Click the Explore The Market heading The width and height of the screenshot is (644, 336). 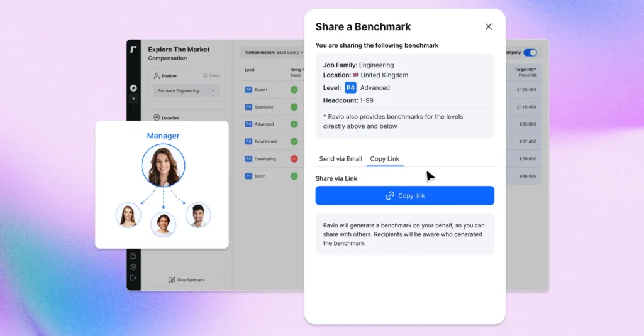(179, 49)
